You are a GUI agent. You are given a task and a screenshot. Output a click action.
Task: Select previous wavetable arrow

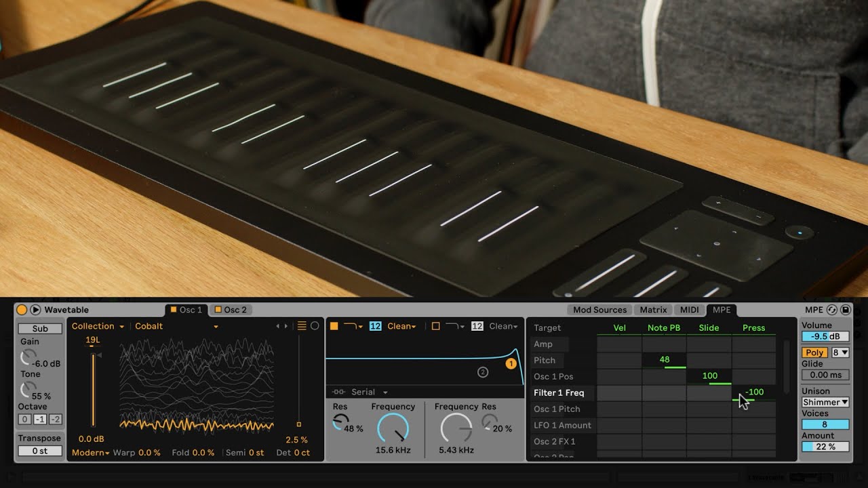point(277,326)
